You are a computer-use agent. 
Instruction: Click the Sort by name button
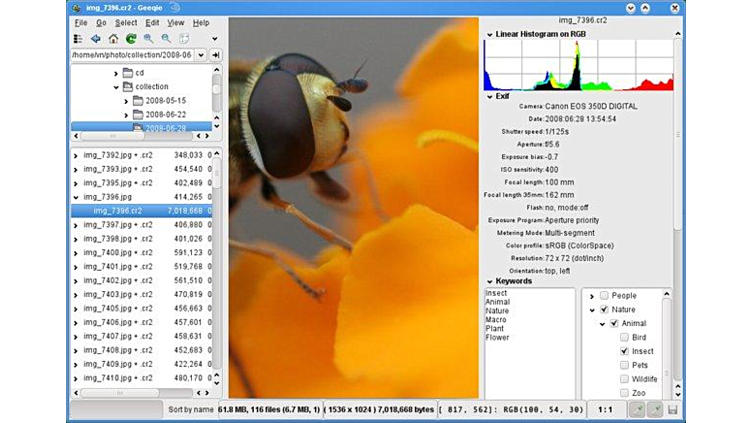191,410
